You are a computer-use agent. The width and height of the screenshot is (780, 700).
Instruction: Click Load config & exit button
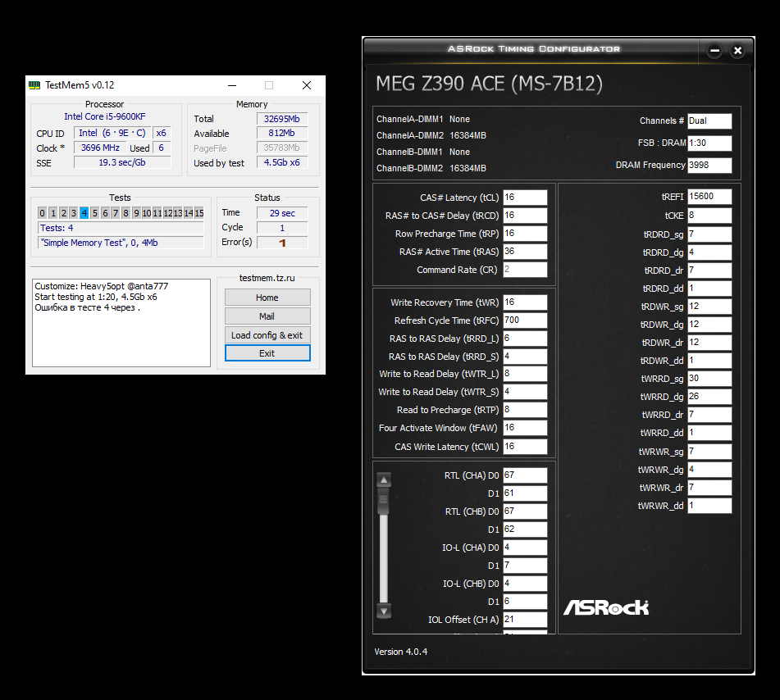[x=267, y=335]
